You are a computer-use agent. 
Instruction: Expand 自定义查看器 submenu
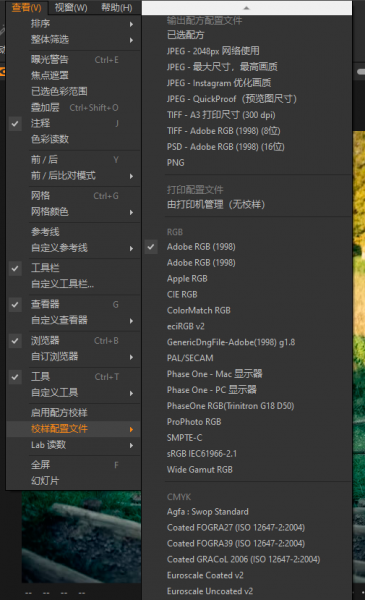point(74,320)
